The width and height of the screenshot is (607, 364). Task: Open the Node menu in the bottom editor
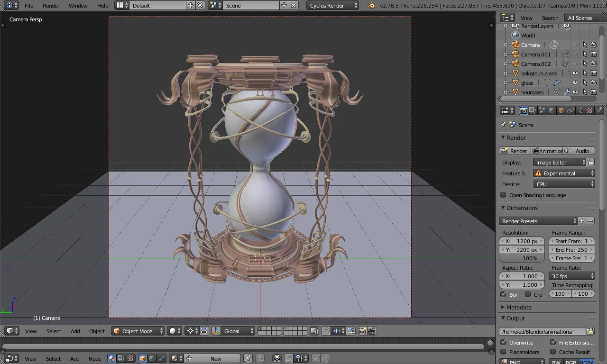[x=94, y=359]
